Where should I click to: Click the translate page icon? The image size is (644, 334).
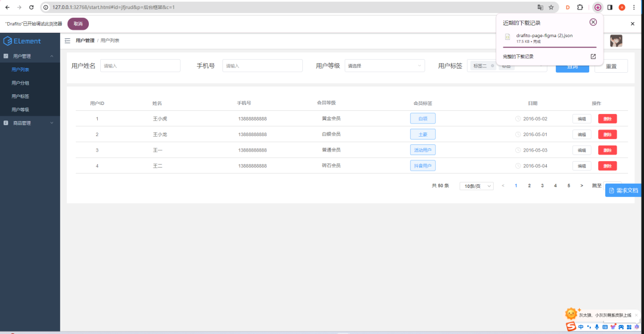click(540, 7)
